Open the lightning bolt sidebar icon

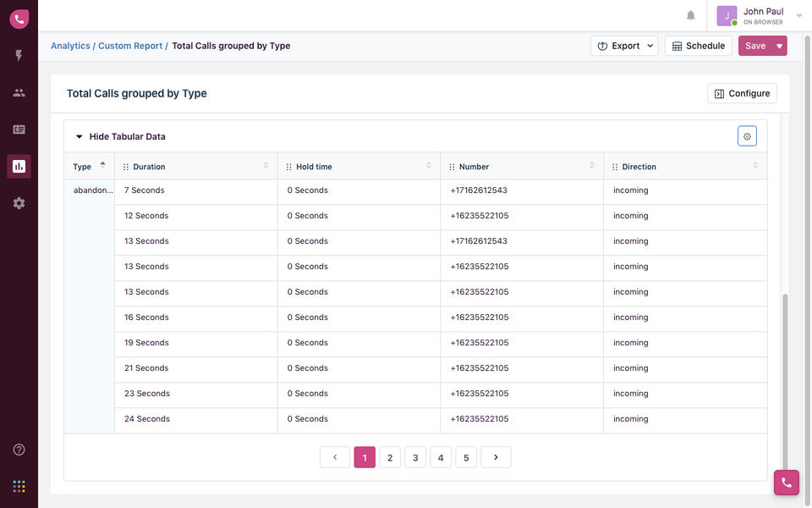coord(19,56)
